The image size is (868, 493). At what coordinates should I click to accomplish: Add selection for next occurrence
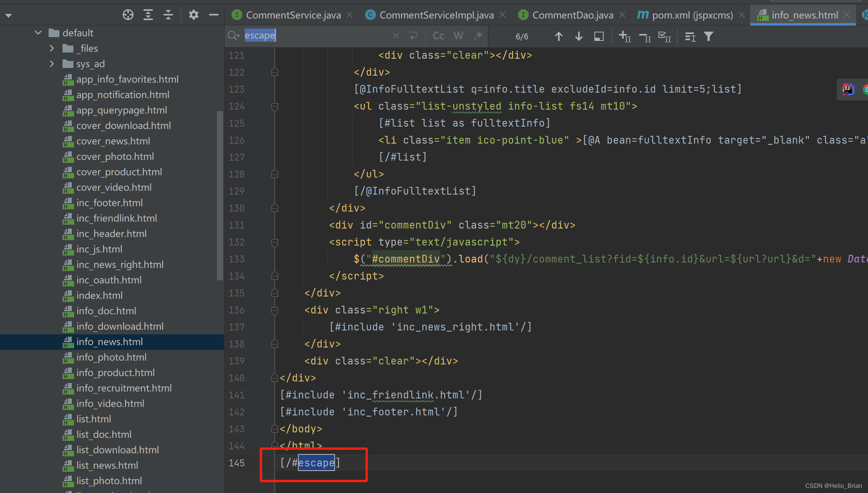click(624, 36)
